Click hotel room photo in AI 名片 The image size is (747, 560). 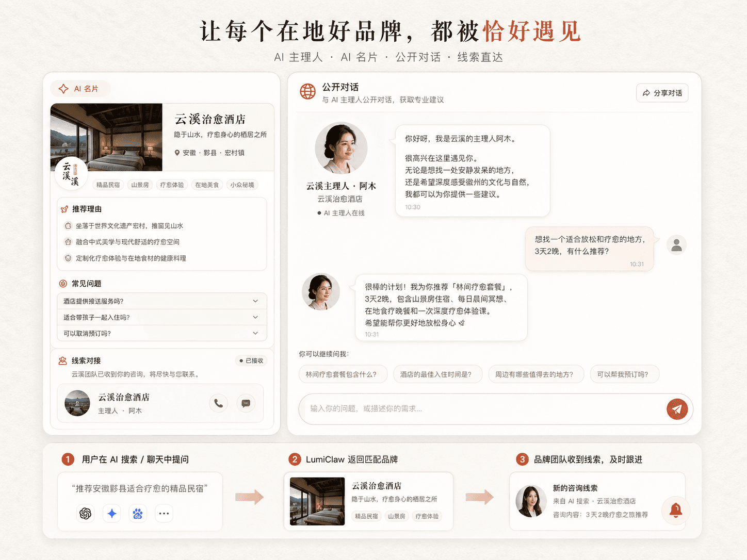(106, 137)
